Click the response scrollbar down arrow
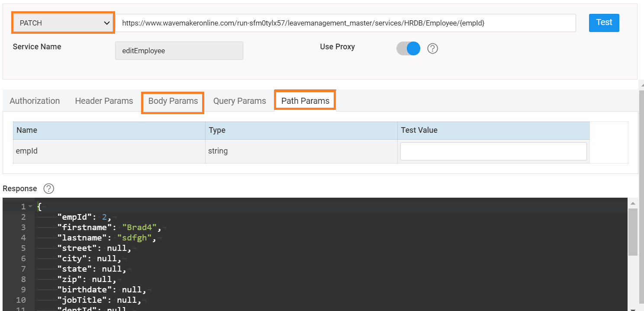This screenshot has height=311, width=644. (632, 309)
